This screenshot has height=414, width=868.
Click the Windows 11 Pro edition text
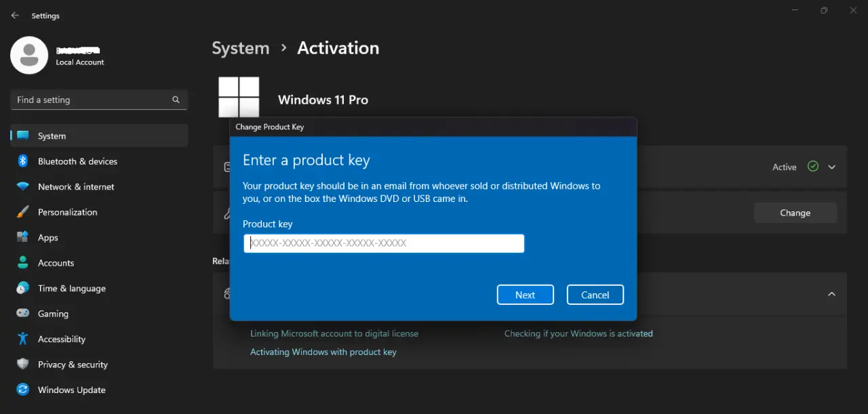tap(323, 100)
